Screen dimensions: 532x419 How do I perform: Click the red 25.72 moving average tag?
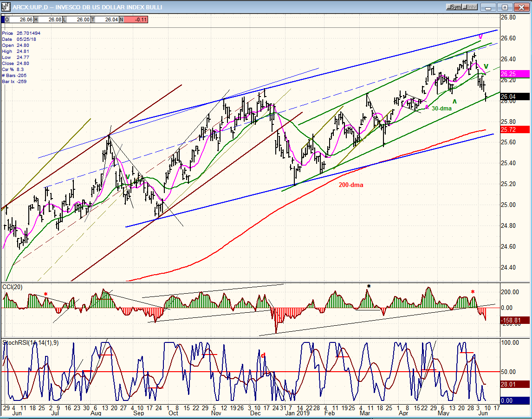[x=515, y=129]
